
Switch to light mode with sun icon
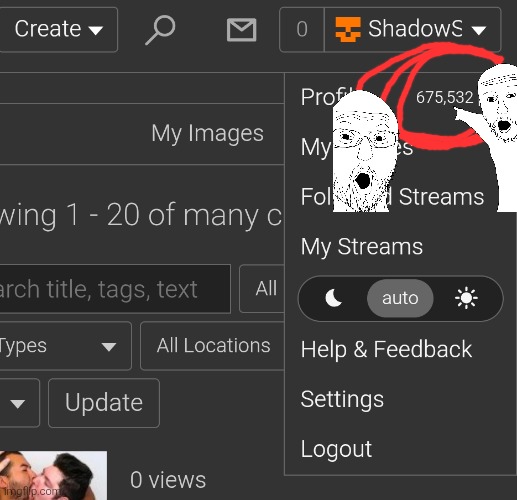coord(466,298)
